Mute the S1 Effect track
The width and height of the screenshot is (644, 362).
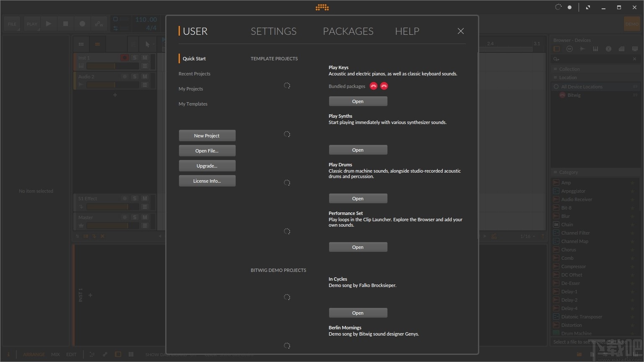coord(145,199)
